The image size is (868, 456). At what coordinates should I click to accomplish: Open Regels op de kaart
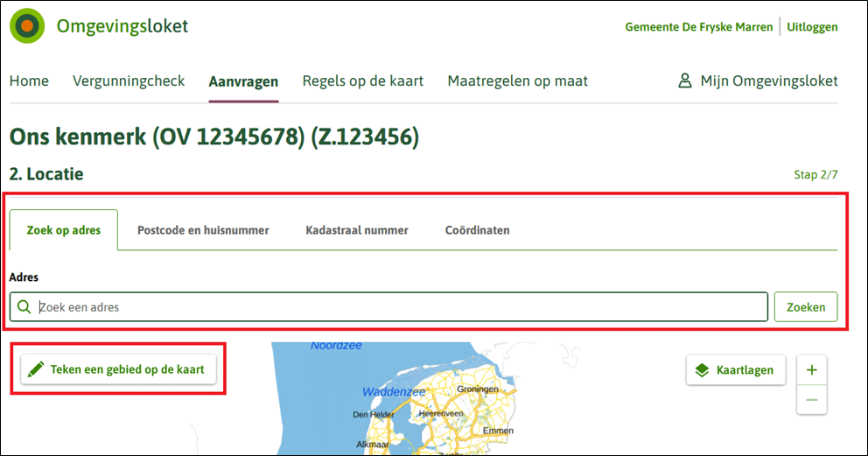click(362, 81)
